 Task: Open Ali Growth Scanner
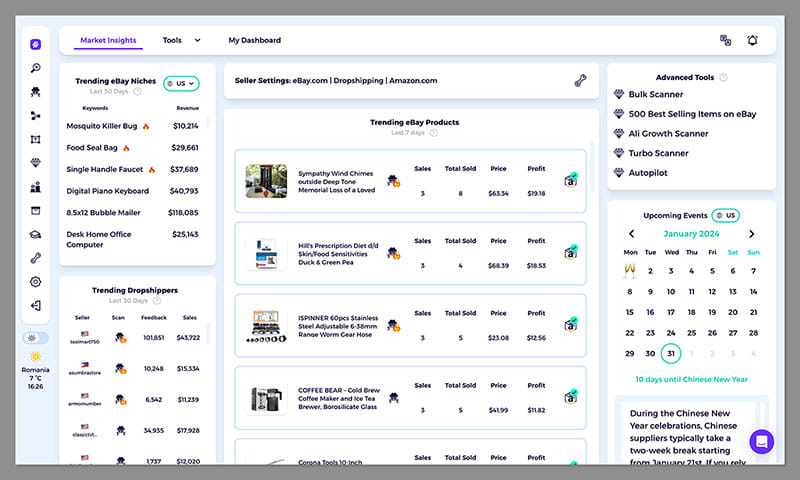(x=668, y=134)
